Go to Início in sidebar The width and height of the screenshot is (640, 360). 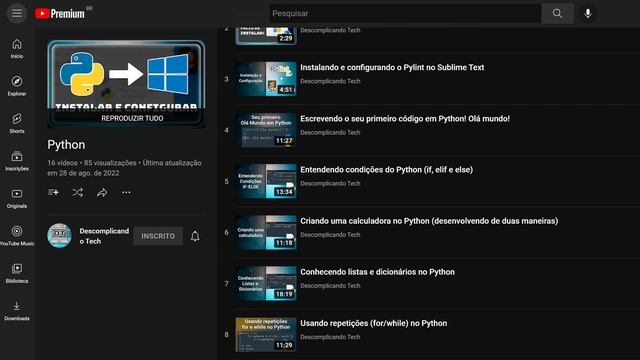point(17,49)
